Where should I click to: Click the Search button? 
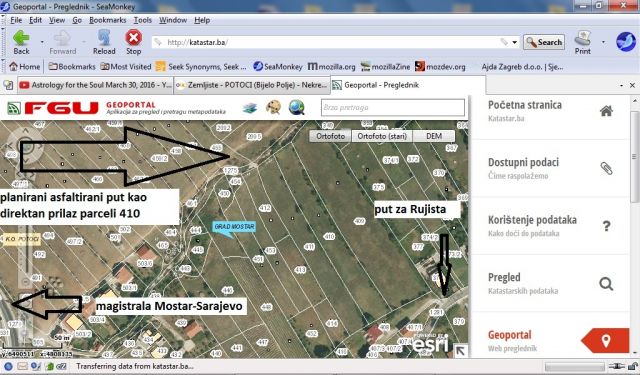(x=544, y=42)
